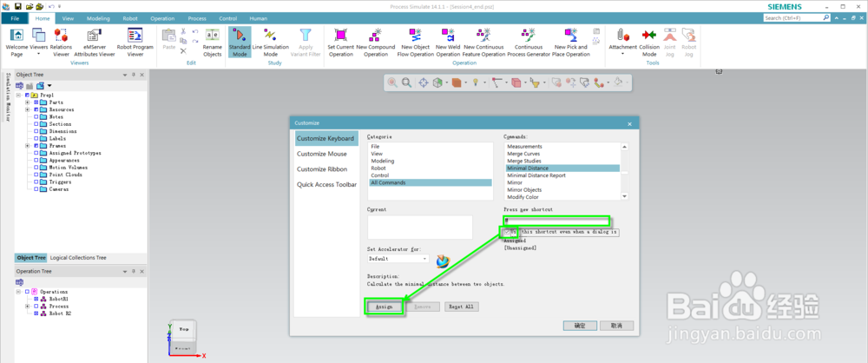Screen dimensions: 868x363
Task: Click the 确定 (OK) button
Action: coord(580,326)
